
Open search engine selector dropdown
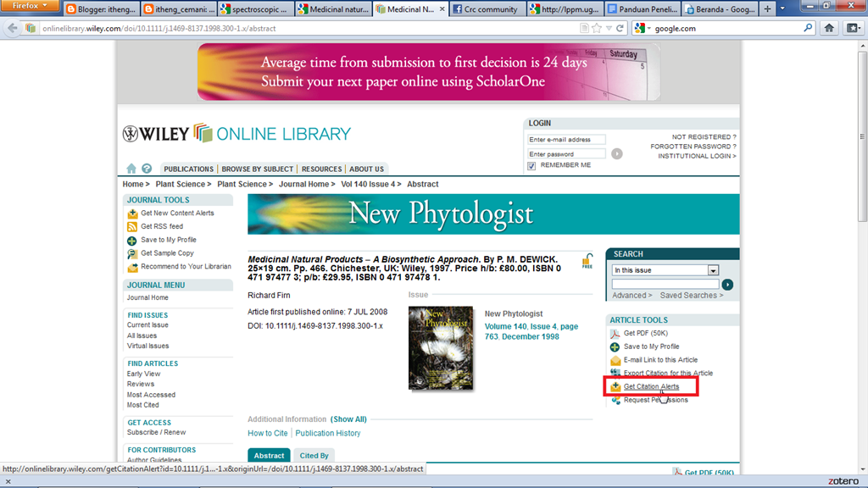tap(643, 28)
